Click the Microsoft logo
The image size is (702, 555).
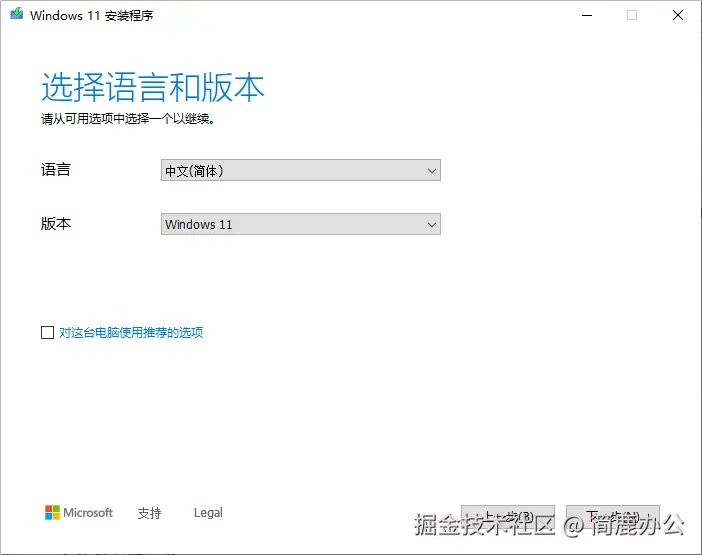79,512
